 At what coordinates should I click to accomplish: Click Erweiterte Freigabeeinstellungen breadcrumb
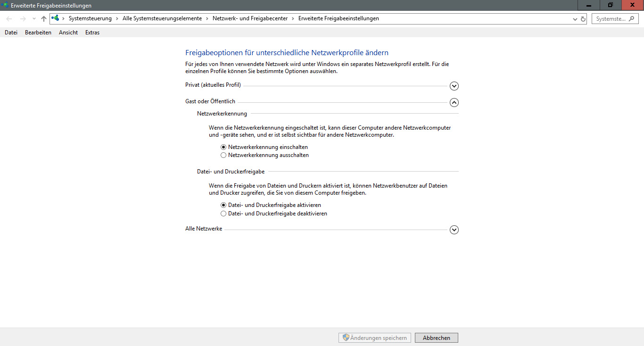pos(339,18)
